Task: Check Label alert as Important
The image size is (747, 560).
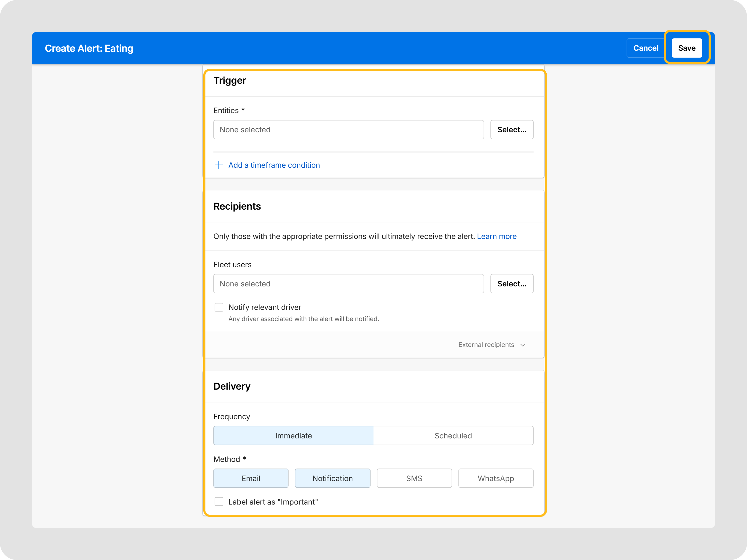Action: click(219, 502)
